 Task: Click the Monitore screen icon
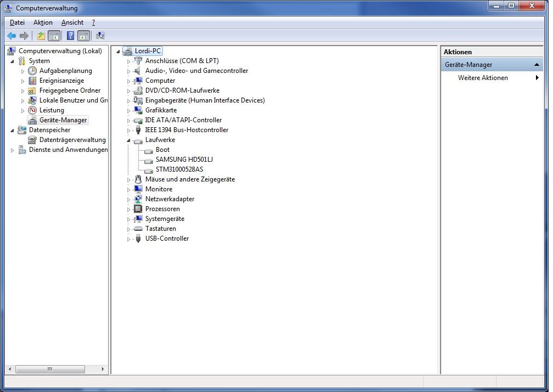click(x=138, y=189)
